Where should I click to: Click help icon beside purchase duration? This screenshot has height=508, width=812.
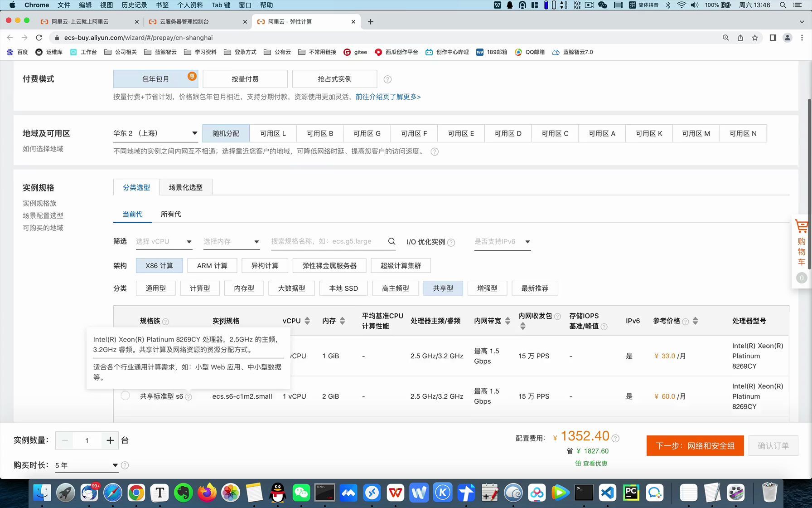click(125, 465)
